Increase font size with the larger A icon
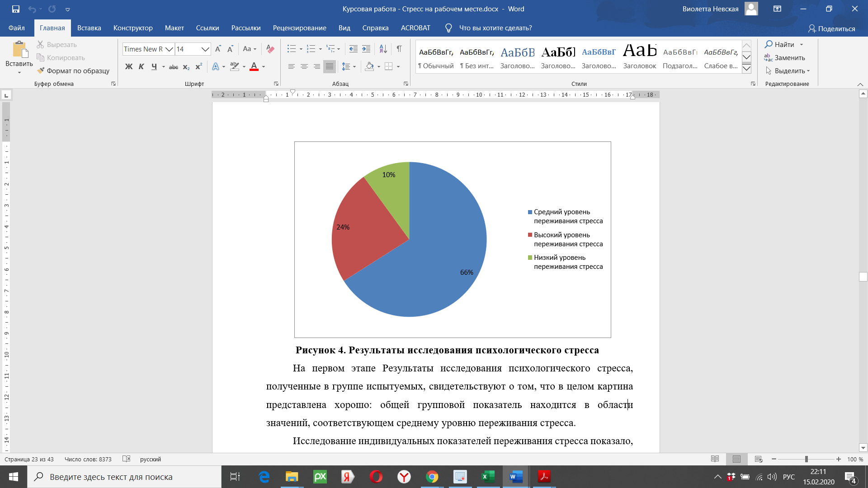Image resolution: width=868 pixels, height=488 pixels. coord(218,49)
